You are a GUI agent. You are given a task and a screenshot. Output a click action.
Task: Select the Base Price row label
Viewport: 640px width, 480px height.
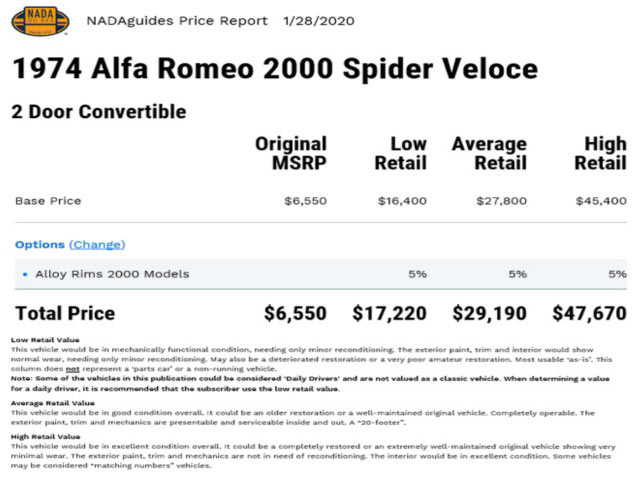click(48, 201)
